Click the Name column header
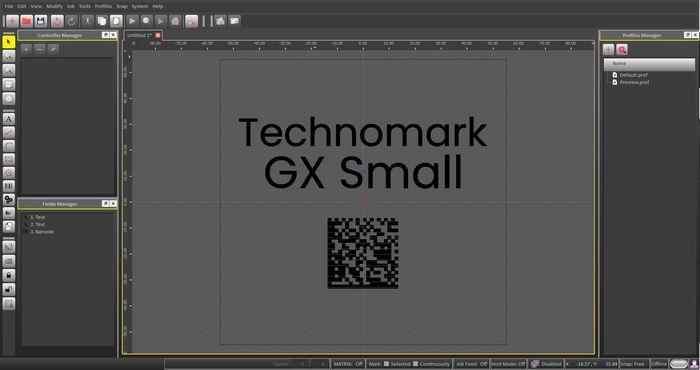Image resolution: width=700 pixels, height=370 pixels. 650,64
